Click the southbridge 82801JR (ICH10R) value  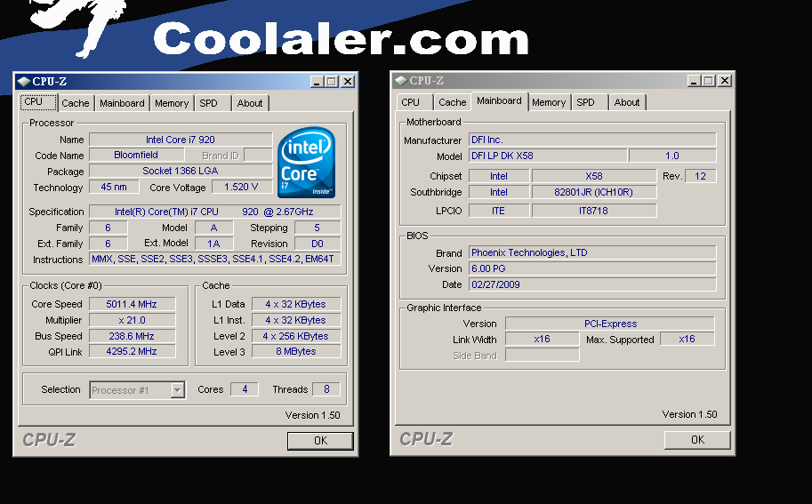point(594,192)
